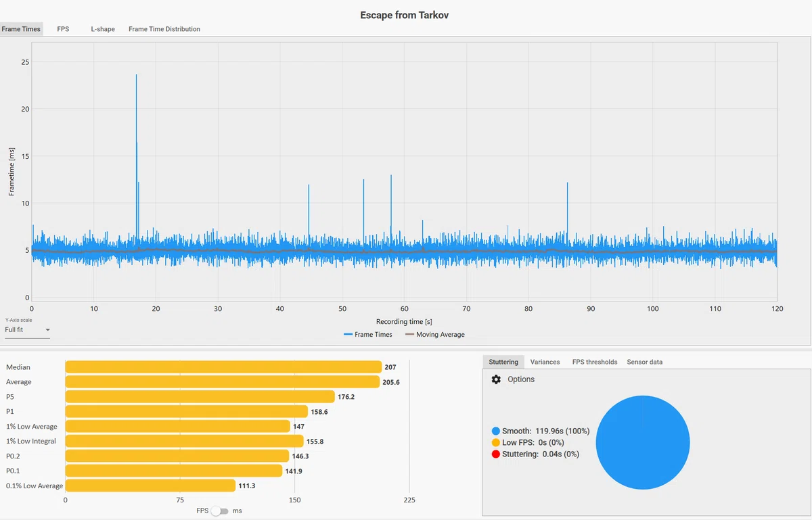Click the Median bar showing 207
Screen dimensions: 812x520
(x=223, y=367)
